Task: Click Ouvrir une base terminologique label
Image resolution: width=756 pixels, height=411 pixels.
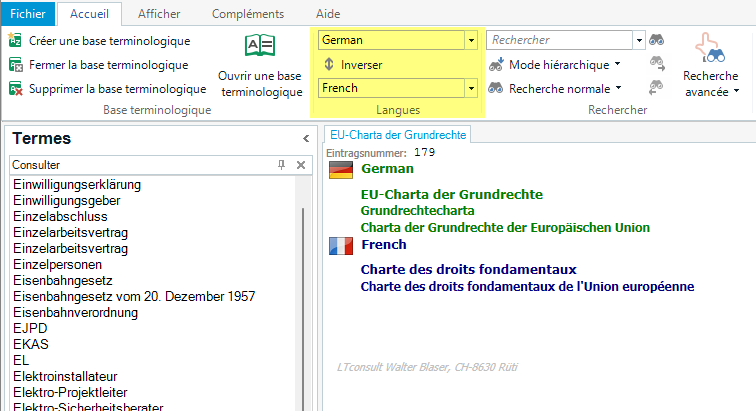Action: click(x=260, y=83)
